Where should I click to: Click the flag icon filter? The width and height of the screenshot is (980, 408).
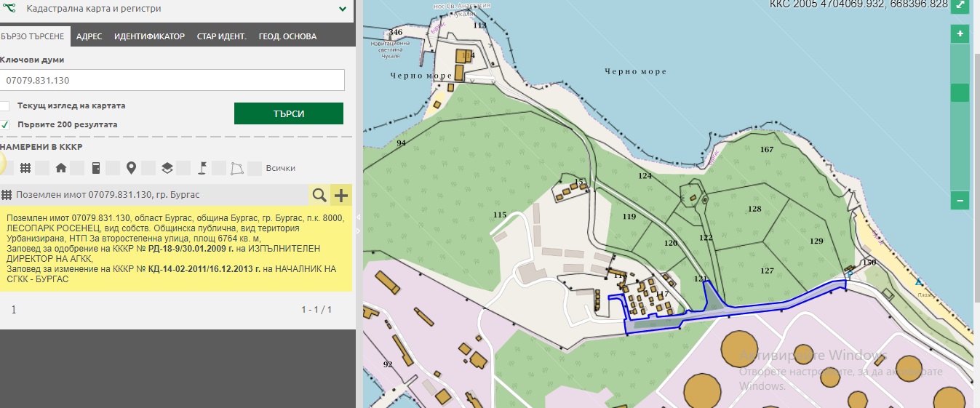202,168
